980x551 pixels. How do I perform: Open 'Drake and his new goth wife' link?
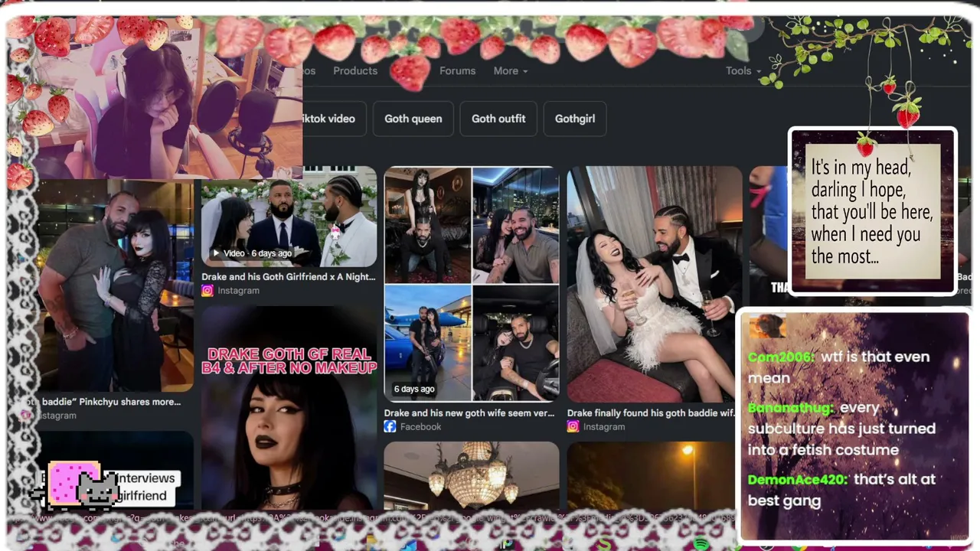pos(469,413)
